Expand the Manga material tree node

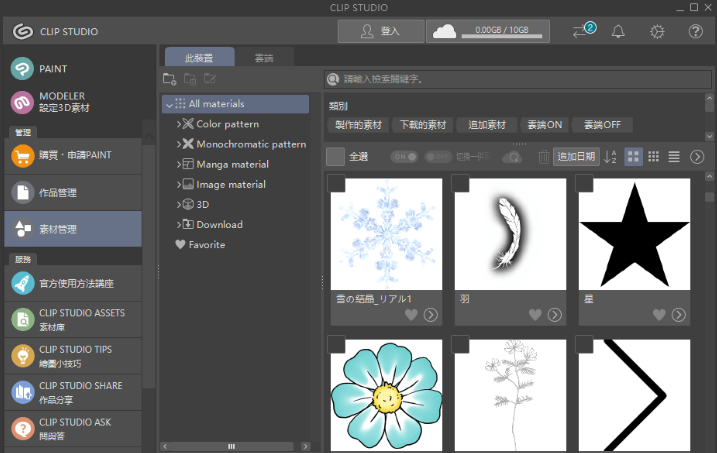tap(178, 164)
